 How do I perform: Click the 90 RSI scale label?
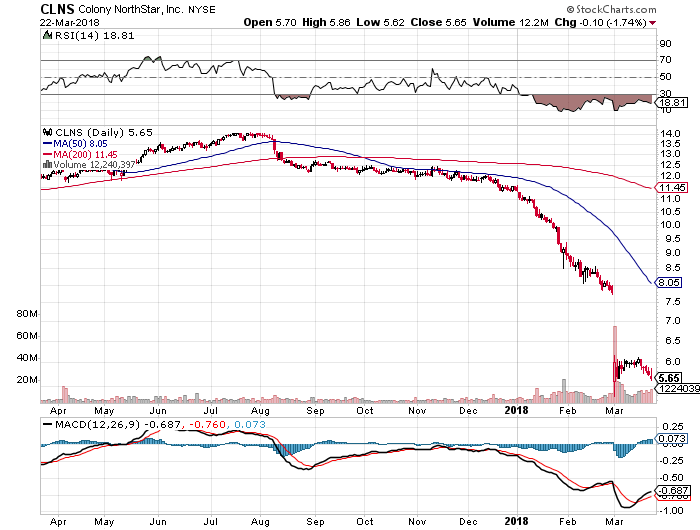(665, 43)
